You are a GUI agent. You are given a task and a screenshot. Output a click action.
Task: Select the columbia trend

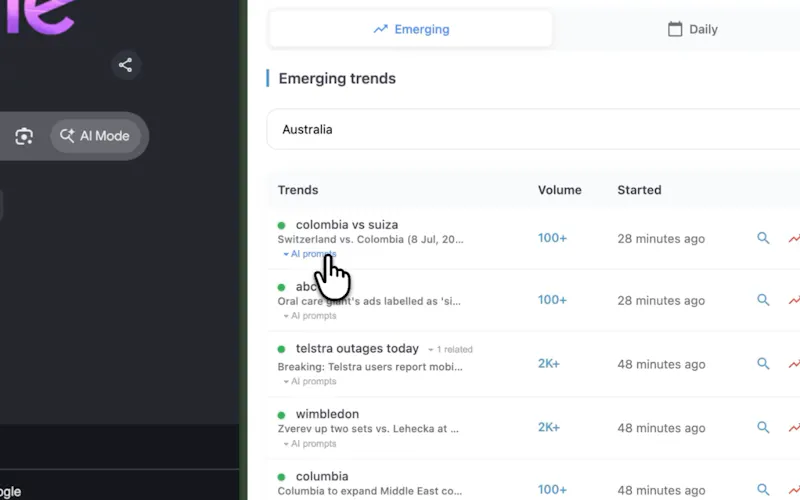point(322,476)
